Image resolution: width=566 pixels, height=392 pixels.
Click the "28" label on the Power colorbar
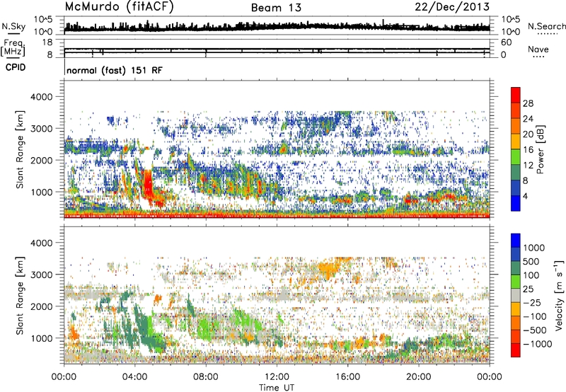click(x=528, y=103)
